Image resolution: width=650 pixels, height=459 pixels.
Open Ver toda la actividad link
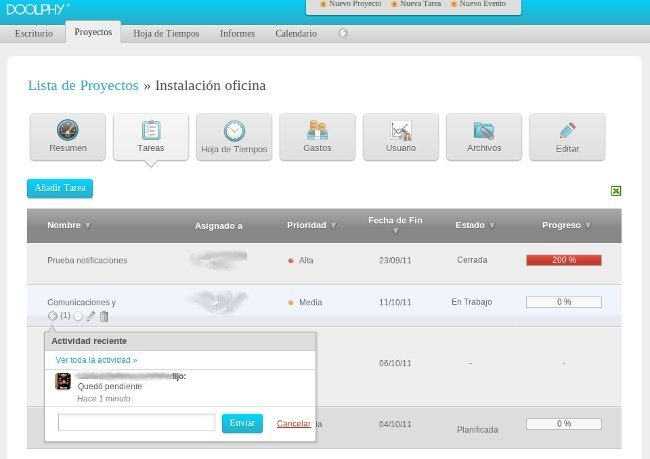point(96,359)
